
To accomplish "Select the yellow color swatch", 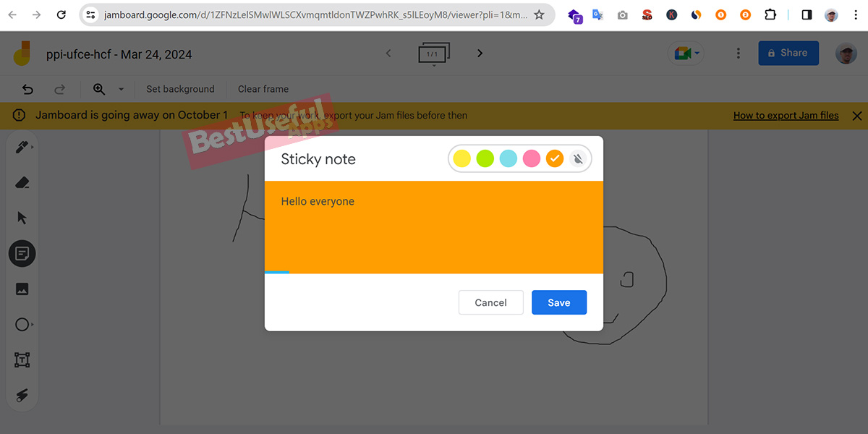I will (x=461, y=158).
